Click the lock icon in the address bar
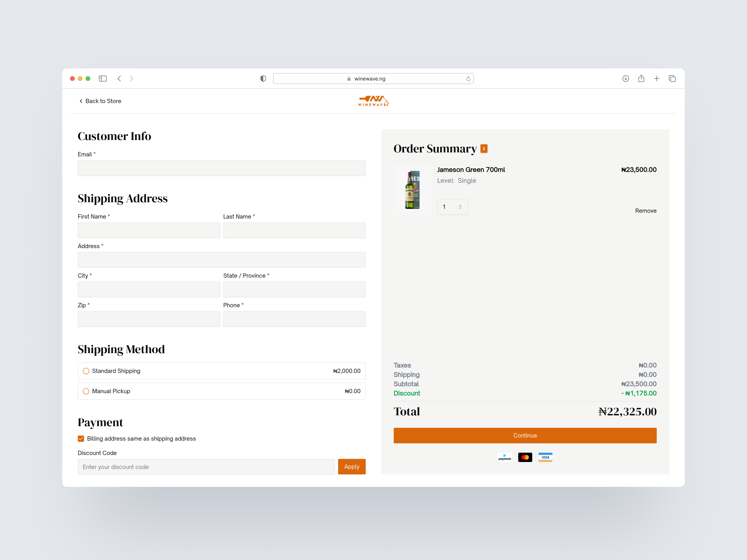This screenshot has width=747, height=560. click(x=349, y=79)
